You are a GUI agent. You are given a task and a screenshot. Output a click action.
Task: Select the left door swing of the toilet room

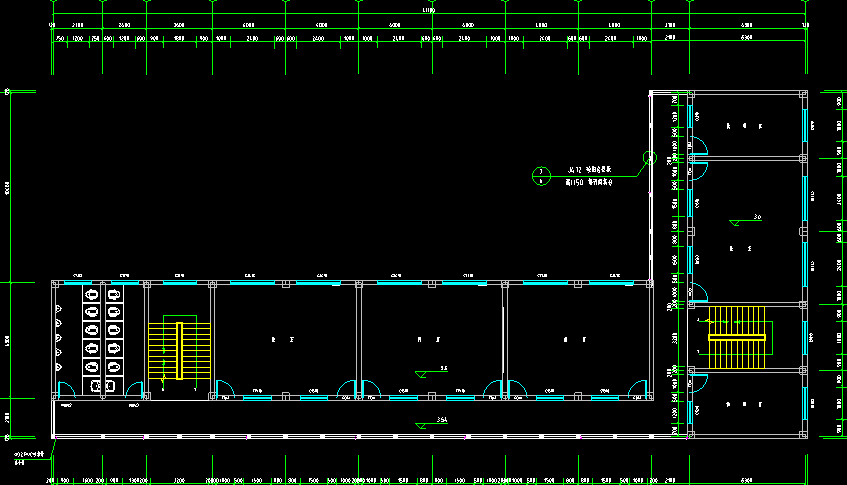[x=66, y=390]
